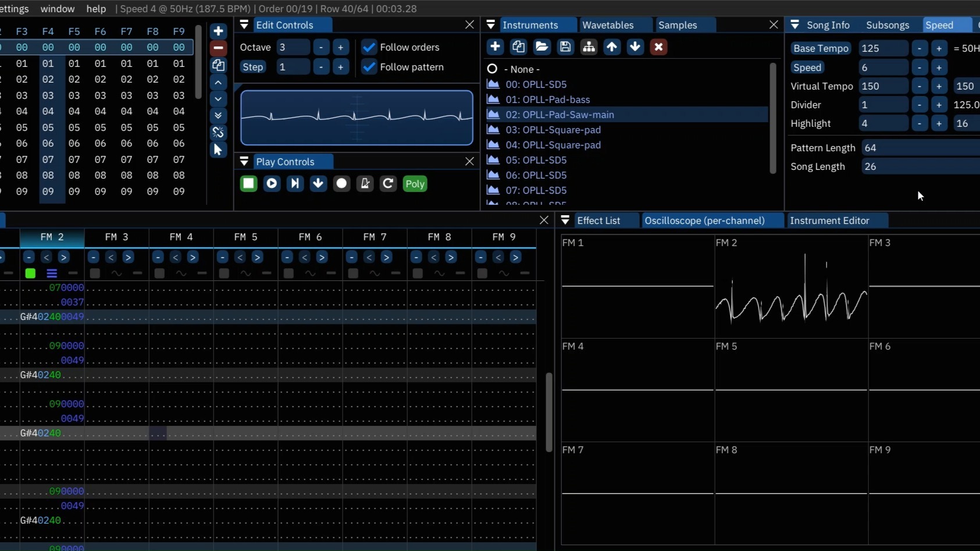Image resolution: width=980 pixels, height=551 pixels.
Task: Switch to the Samples tab
Action: 678,25
